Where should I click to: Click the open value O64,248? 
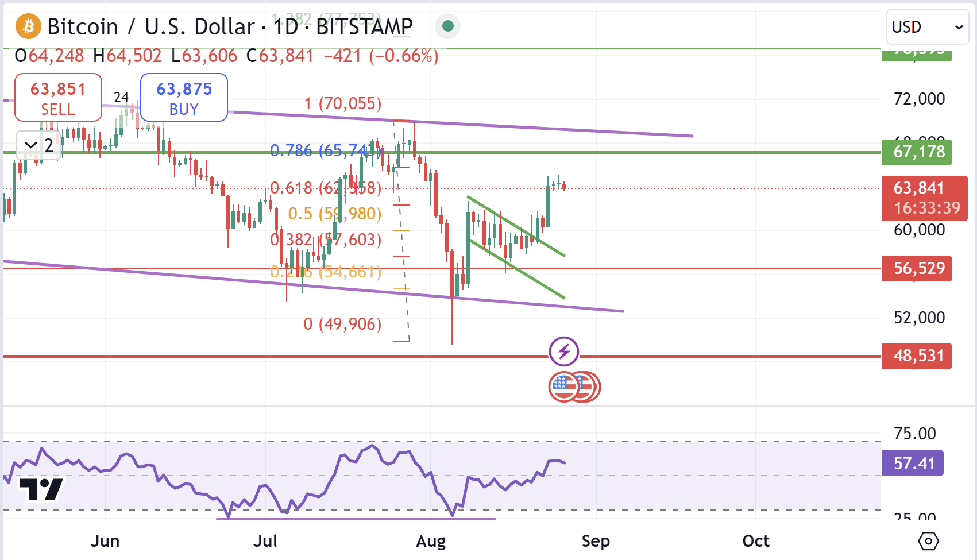tap(49, 56)
